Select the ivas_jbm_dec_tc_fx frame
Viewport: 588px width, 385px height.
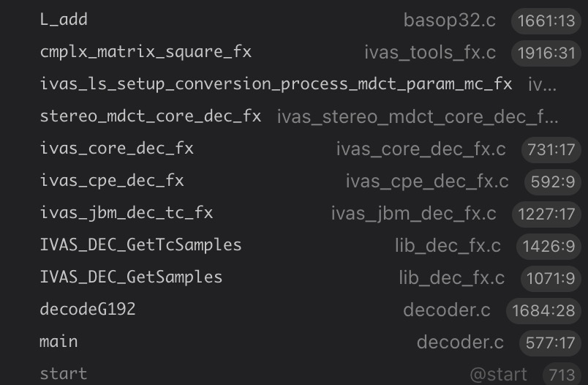coord(126,213)
